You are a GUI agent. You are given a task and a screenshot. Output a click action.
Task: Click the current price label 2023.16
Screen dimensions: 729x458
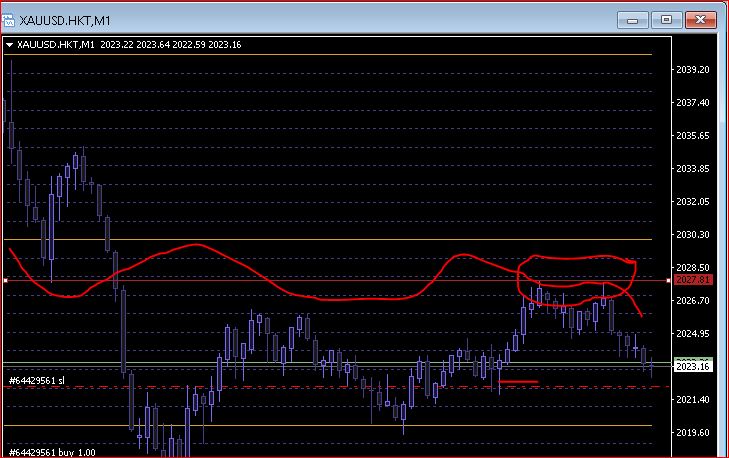point(693,366)
